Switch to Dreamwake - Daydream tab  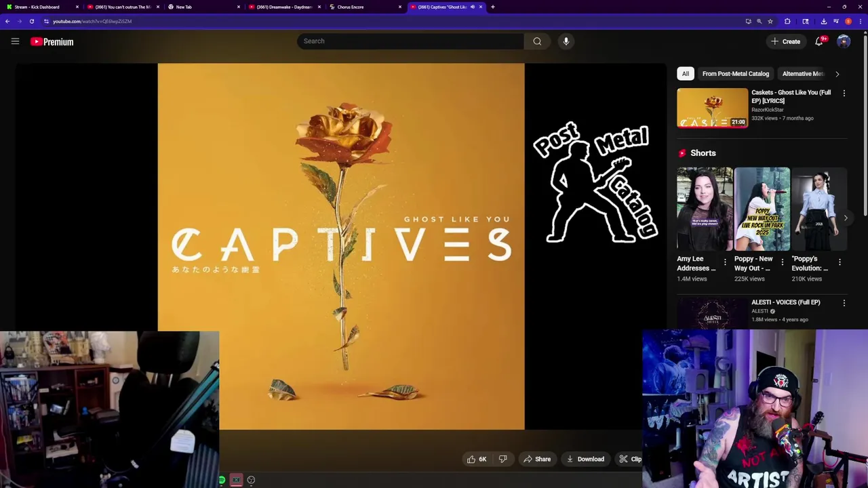(x=283, y=7)
